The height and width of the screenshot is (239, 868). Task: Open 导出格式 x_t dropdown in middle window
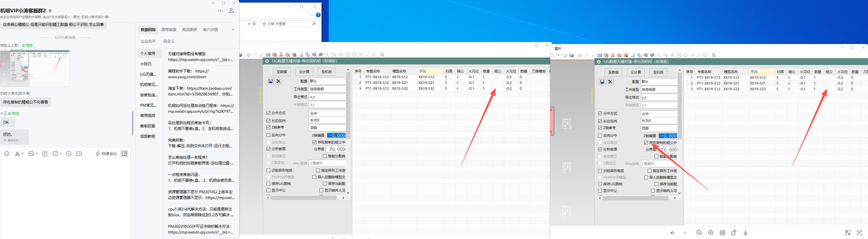click(327, 97)
